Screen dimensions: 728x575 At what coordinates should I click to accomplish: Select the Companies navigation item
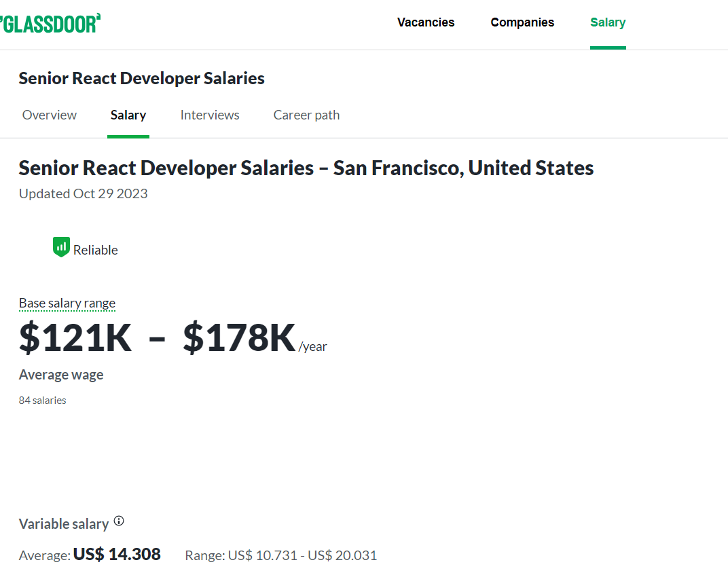(x=522, y=22)
